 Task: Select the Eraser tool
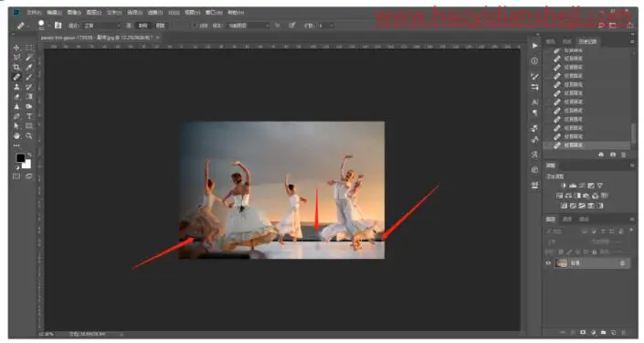pyautogui.click(x=16, y=97)
